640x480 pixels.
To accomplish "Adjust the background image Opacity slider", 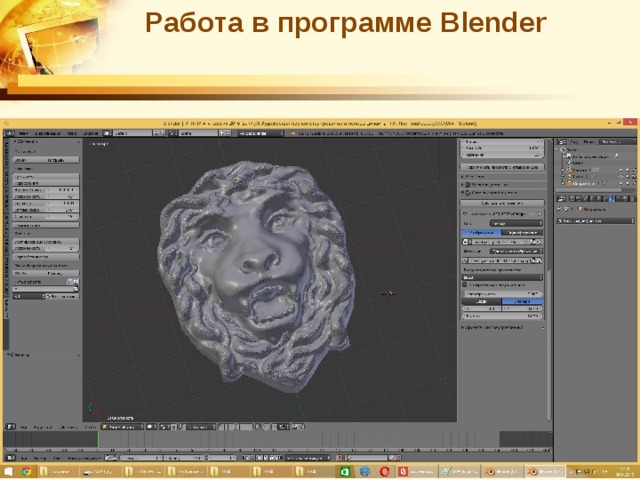I will pyautogui.click(x=502, y=293).
